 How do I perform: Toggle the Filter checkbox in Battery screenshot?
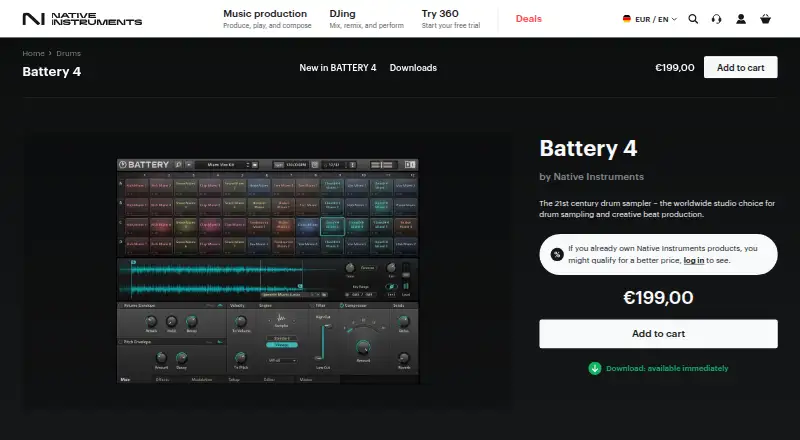point(312,305)
